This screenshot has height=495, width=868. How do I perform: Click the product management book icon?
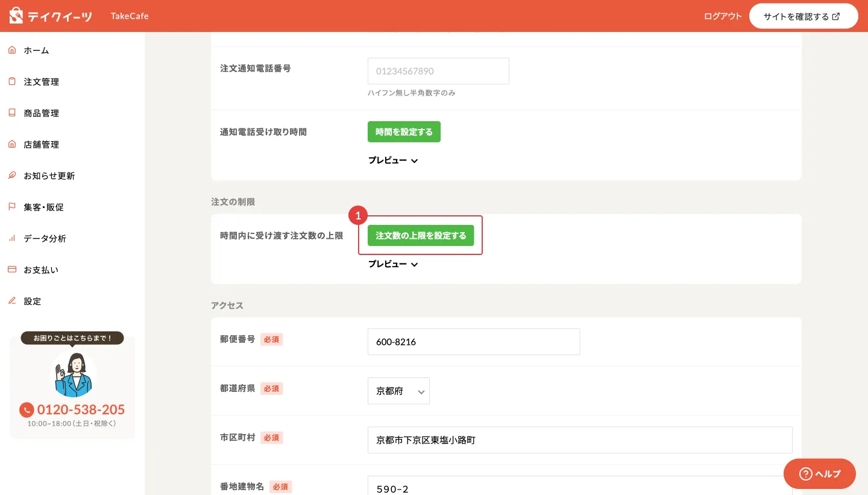point(12,113)
